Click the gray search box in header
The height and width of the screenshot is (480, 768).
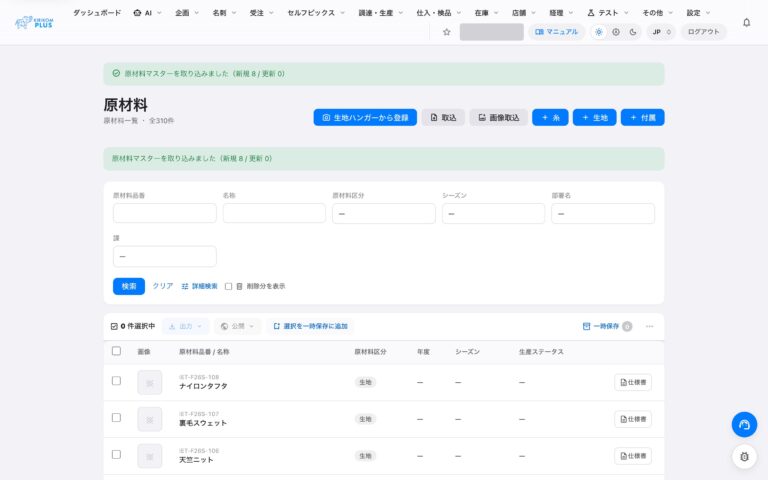[491, 32]
